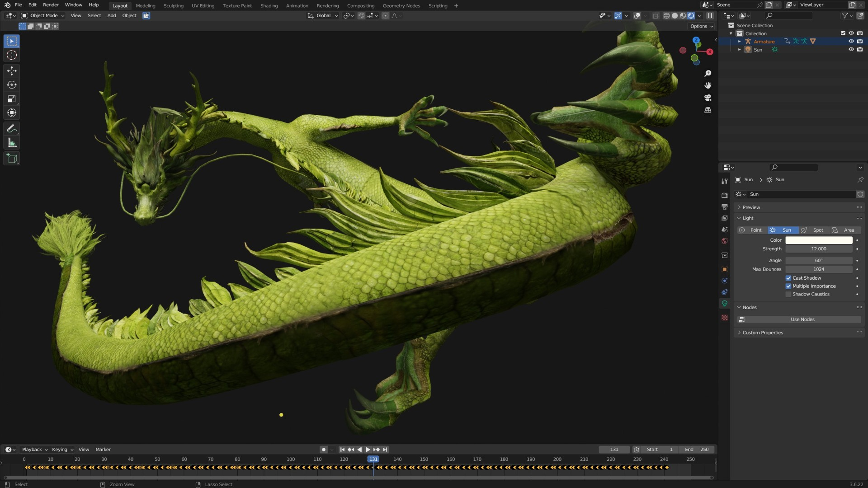
Task: Open the Add menu in viewport header
Action: pos(112,15)
